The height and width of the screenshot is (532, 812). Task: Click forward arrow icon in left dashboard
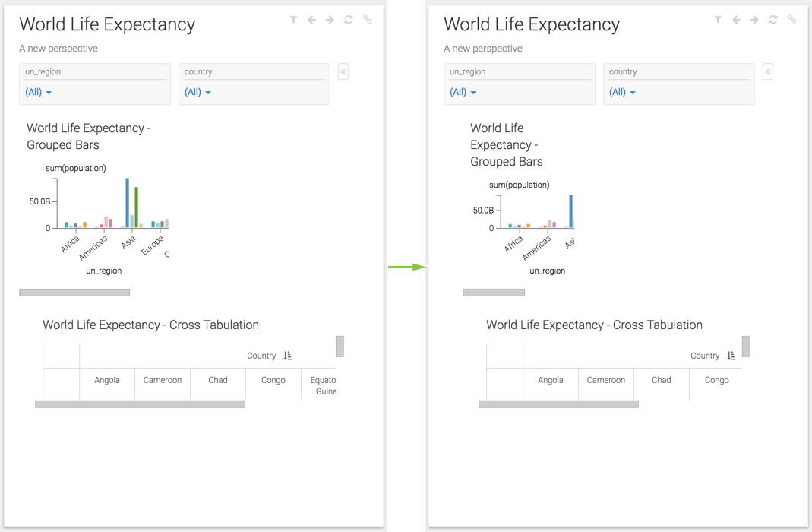pos(330,20)
